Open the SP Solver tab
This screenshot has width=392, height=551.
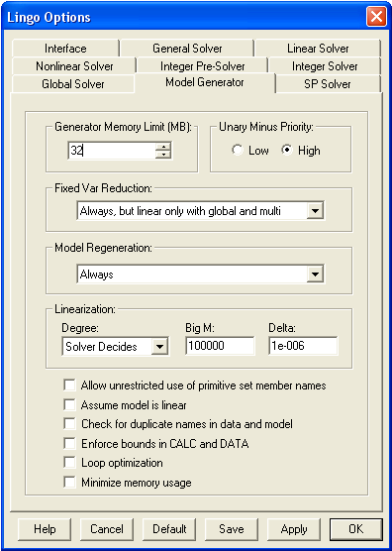pyautogui.click(x=328, y=84)
